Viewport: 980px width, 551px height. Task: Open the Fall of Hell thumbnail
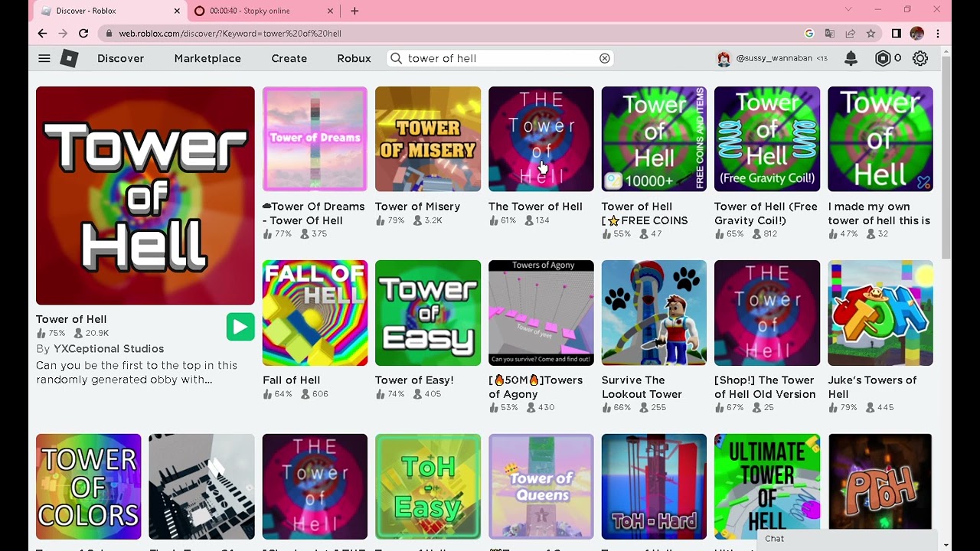pyautogui.click(x=315, y=313)
